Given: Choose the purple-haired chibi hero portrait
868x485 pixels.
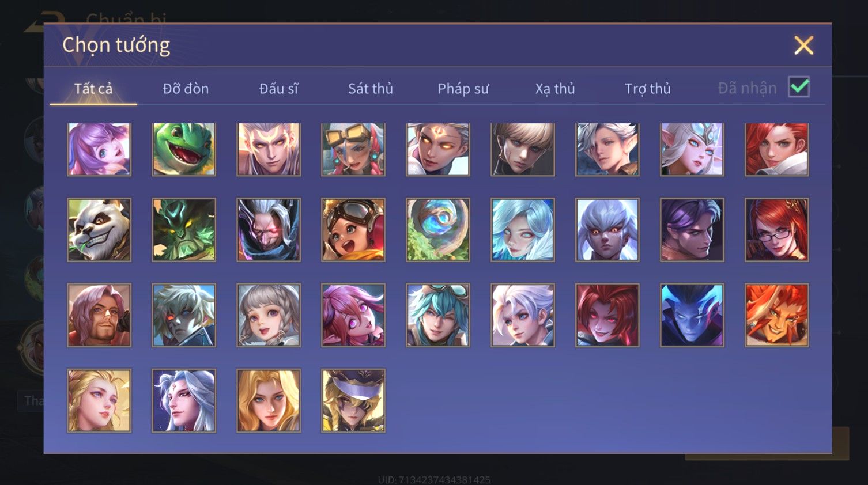Looking at the screenshot, I should click(x=99, y=149).
